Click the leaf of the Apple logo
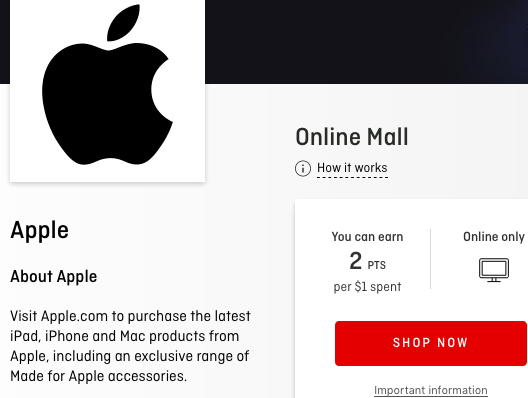528x398 pixels. pos(123,23)
